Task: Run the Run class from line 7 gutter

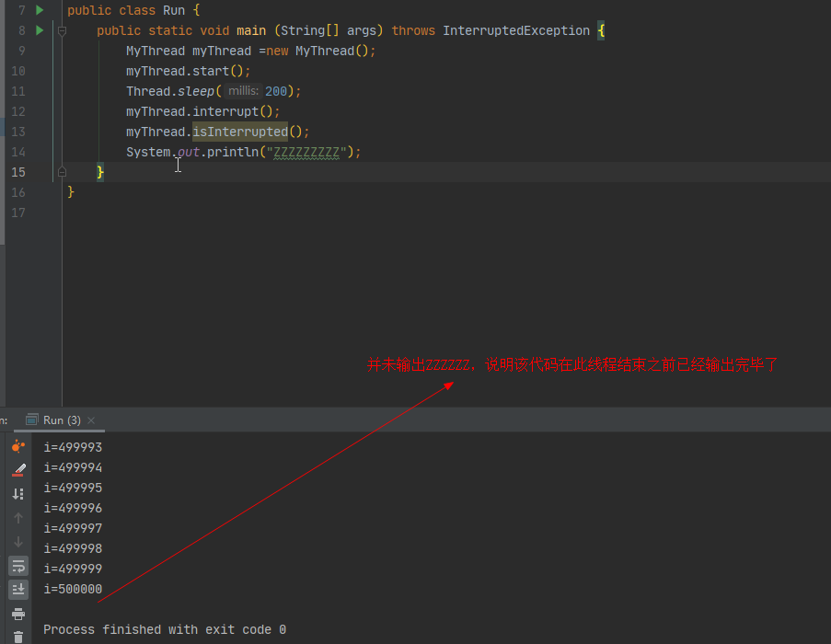Action: point(40,10)
